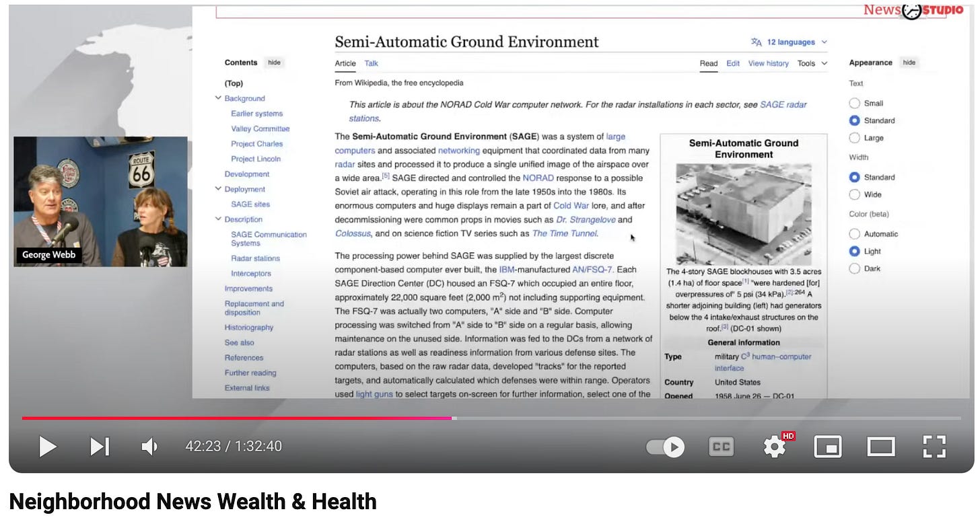Go to SAGE sites section
Viewport: 980px width, 526px height.
click(250, 204)
